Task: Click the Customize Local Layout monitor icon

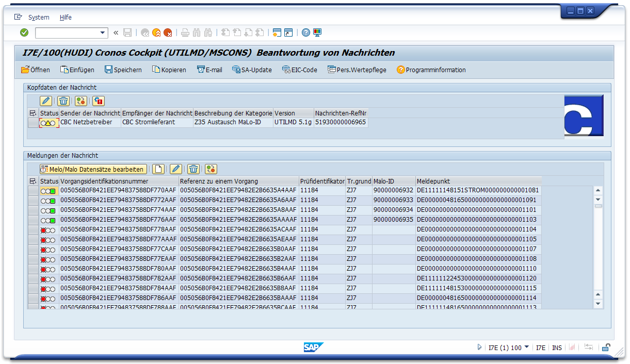Action: point(317,32)
